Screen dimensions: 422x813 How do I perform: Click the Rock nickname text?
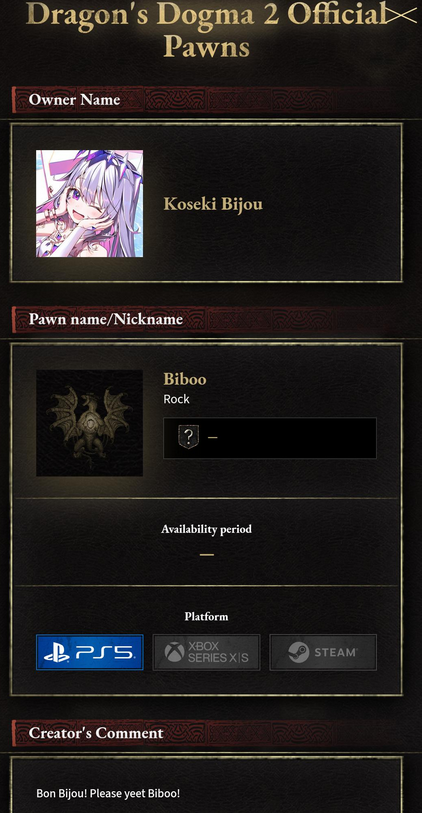(x=176, y=399)
